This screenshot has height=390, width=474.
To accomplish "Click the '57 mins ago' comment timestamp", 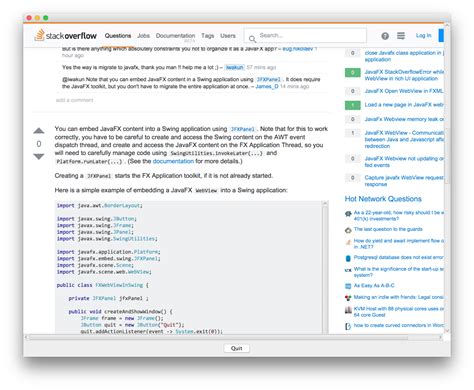I will pos(261,67).
